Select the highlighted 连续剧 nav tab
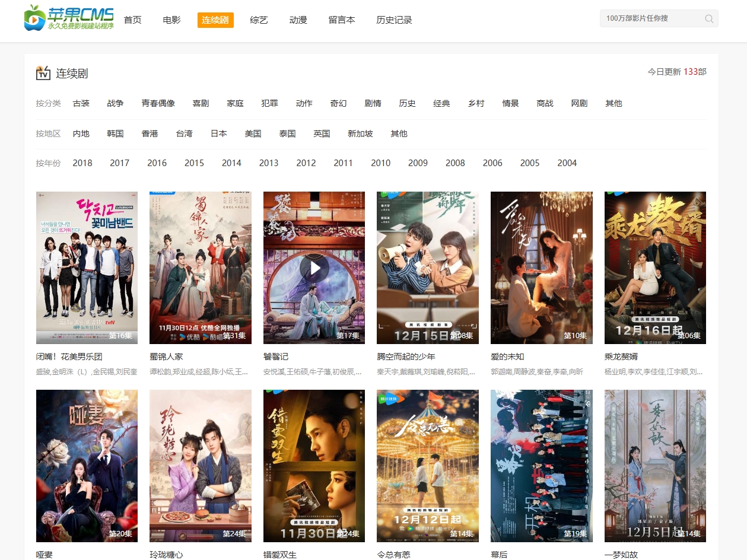 [x=215, y=20]
